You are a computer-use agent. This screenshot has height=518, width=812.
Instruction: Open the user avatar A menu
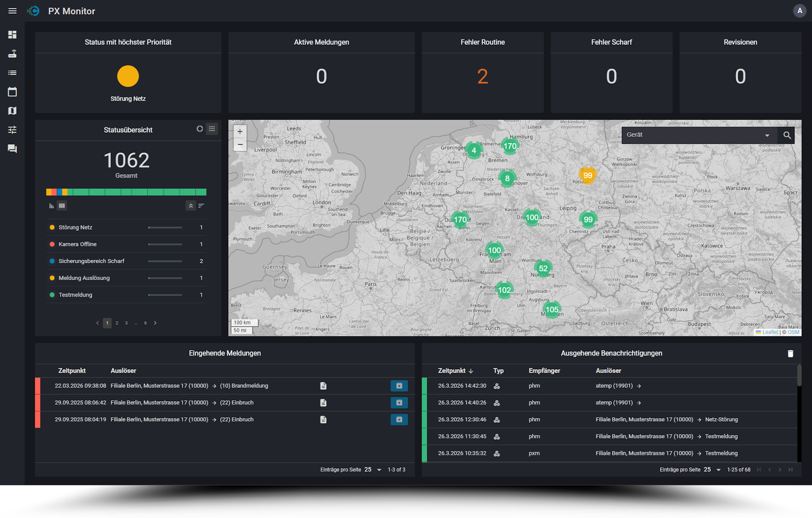800,11
